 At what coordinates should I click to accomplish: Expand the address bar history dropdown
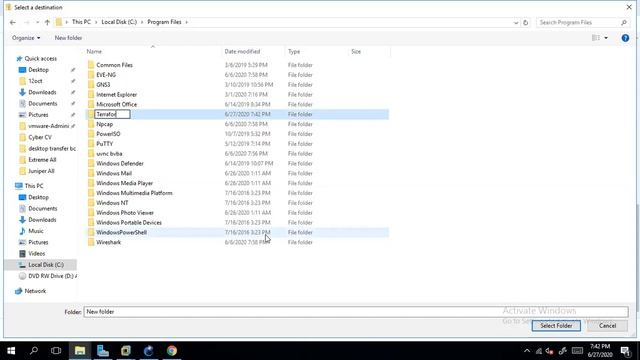click(x=516, y=23)
